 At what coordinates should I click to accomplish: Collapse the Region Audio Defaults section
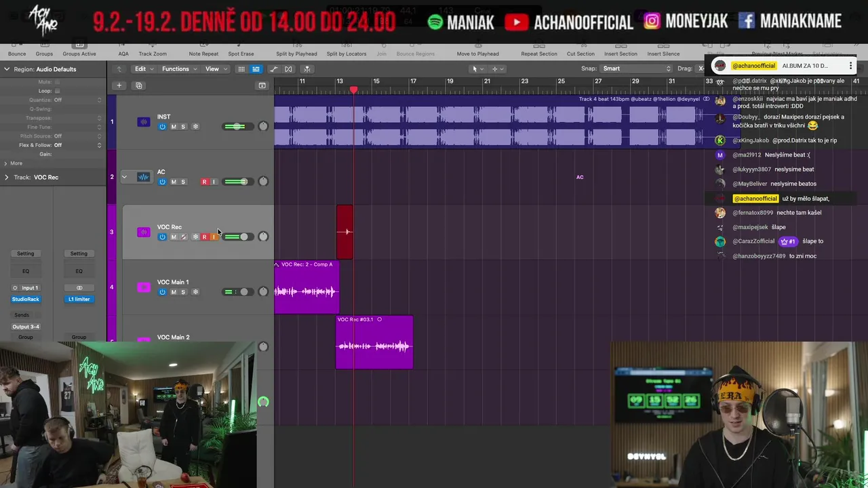click(x=7, y=69)
